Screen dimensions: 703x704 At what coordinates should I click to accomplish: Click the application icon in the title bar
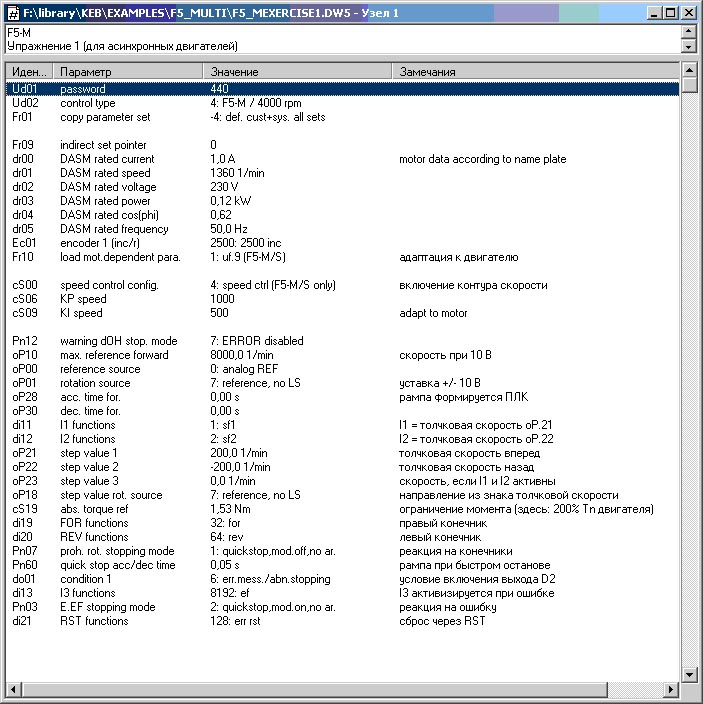12,12
